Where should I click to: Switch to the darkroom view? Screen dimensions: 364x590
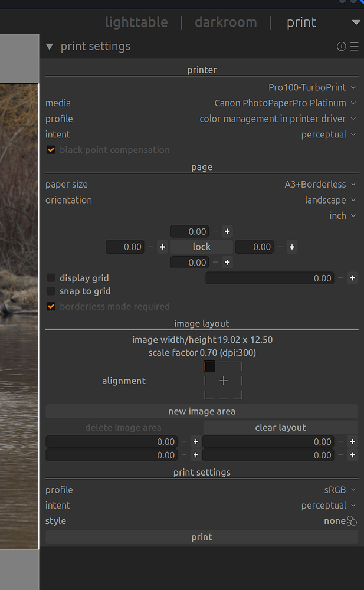[x=225, y=22]
